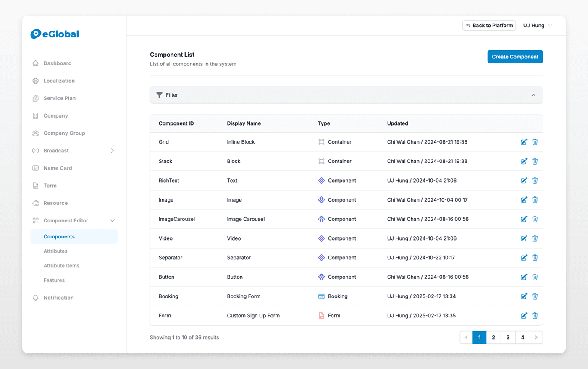
Task: Delete the Stack component via trash icon
Action: tap(535, 161)
